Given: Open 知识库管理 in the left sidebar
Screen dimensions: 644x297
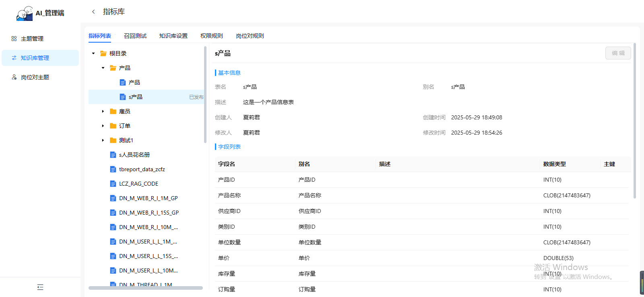Looking at the screenshot, I should click(35, 58).
